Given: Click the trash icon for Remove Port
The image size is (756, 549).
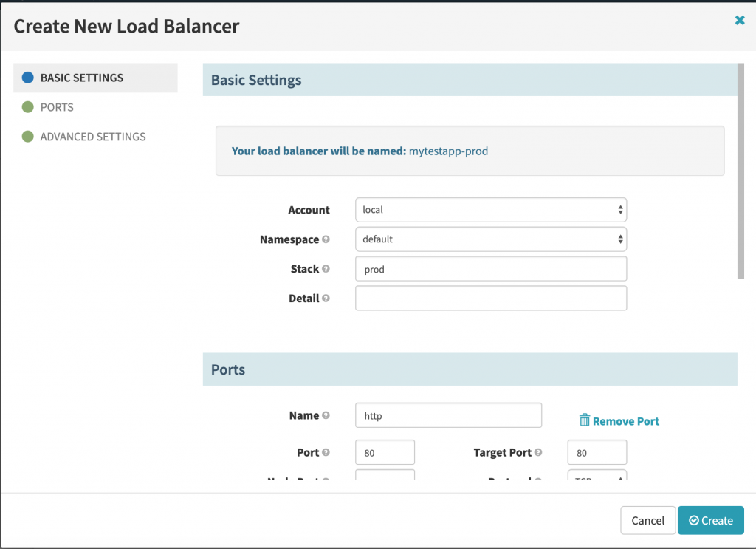Looking at the screenshot, I should [x=585, y=420].
